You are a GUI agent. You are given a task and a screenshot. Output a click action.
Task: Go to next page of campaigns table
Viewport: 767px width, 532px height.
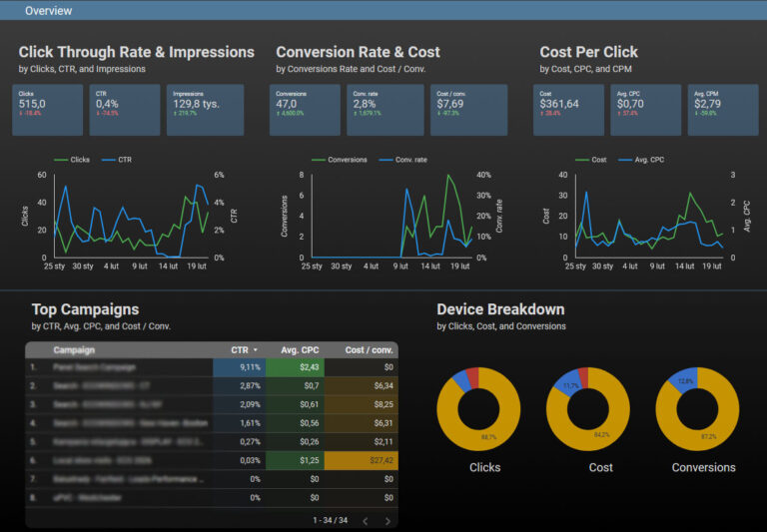387,521
